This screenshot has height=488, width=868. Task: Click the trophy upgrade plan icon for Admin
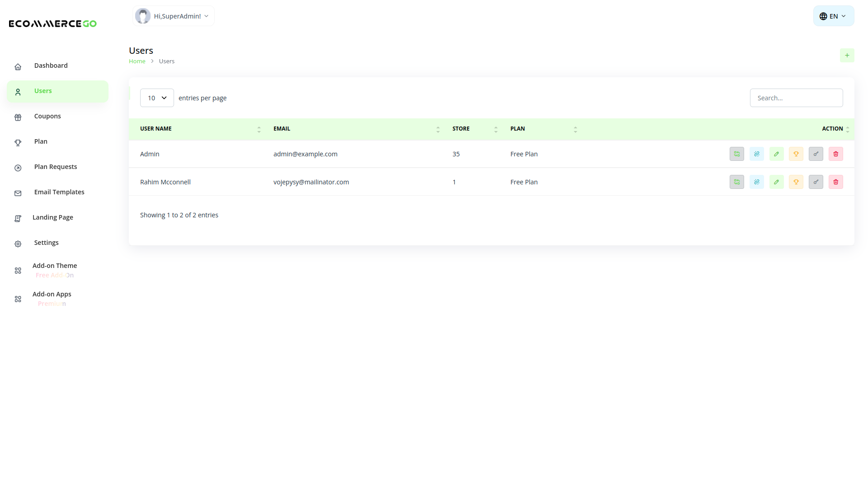click(796, 154)
